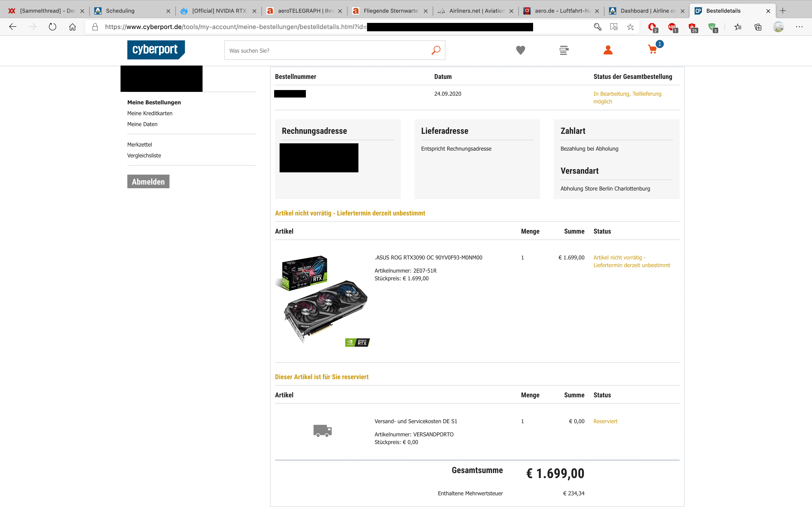Click the order date 24.09.2020

(448, 94)
